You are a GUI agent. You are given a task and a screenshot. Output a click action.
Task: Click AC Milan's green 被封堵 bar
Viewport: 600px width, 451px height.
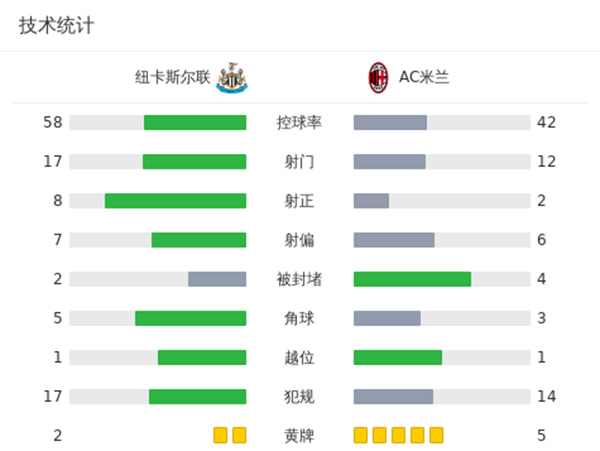point(412,279)
